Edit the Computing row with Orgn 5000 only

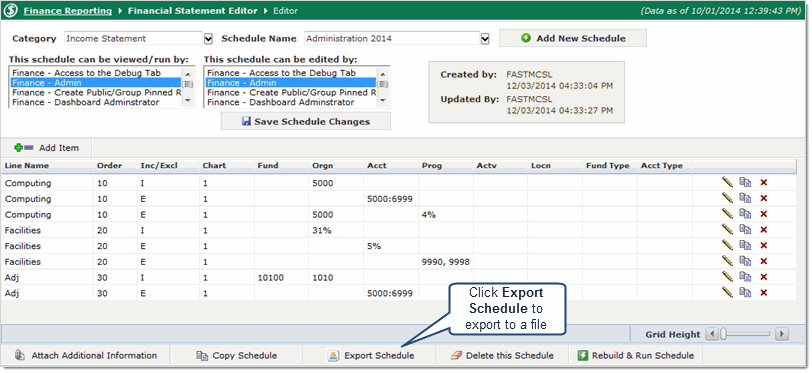click(728, 182)
